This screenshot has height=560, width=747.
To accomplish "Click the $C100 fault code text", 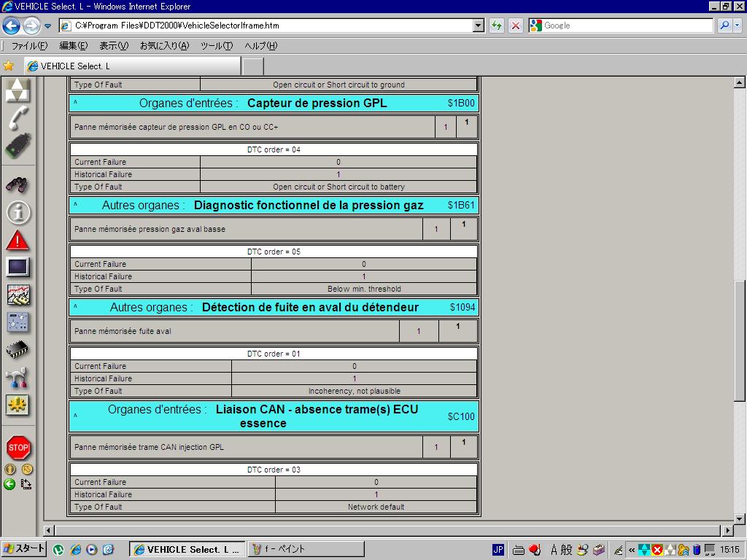I will click(x=461, y=416).
